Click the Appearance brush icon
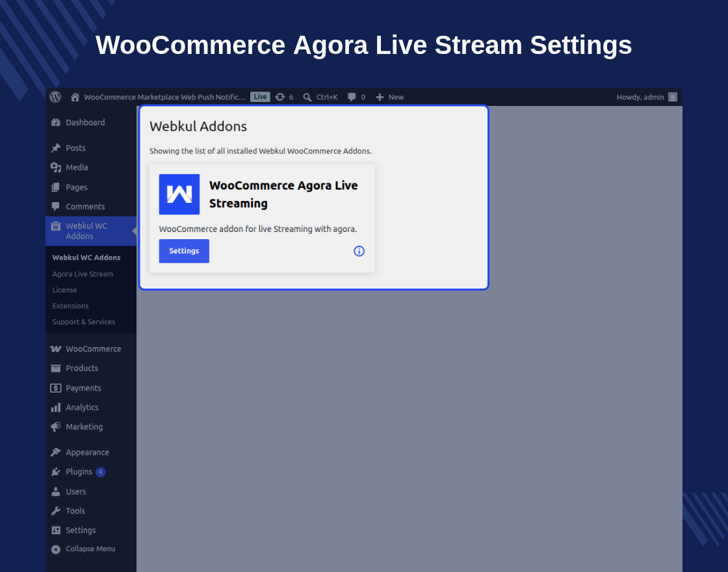This screenshot has height=572, width=728. pos(56,452)
